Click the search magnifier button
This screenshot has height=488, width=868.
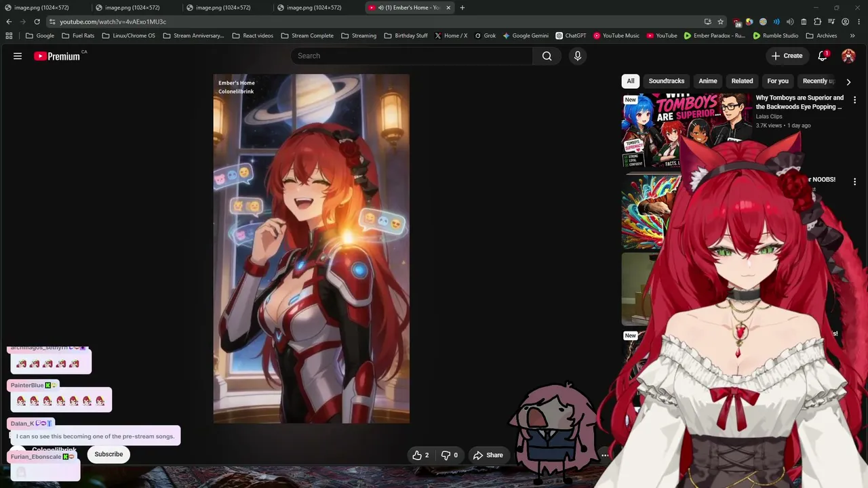547,56
